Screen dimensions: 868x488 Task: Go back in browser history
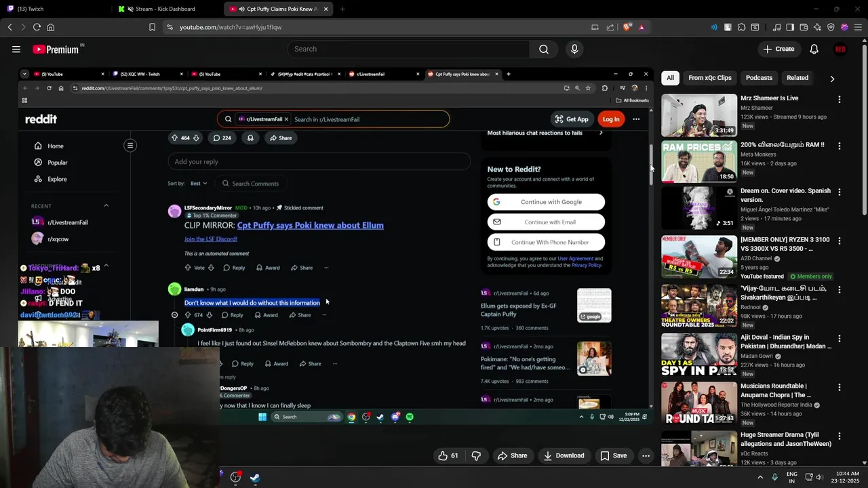tap(9, 27)
